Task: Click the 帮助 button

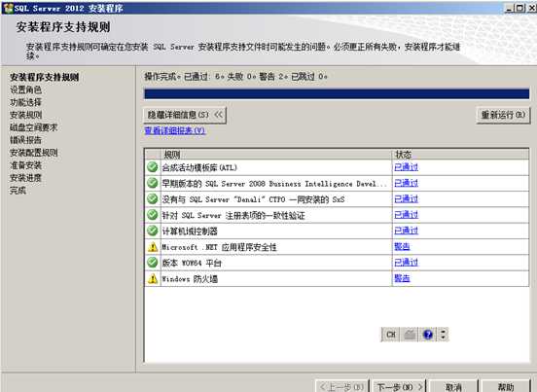Action: pyautogui.click(x=506, y=387)
